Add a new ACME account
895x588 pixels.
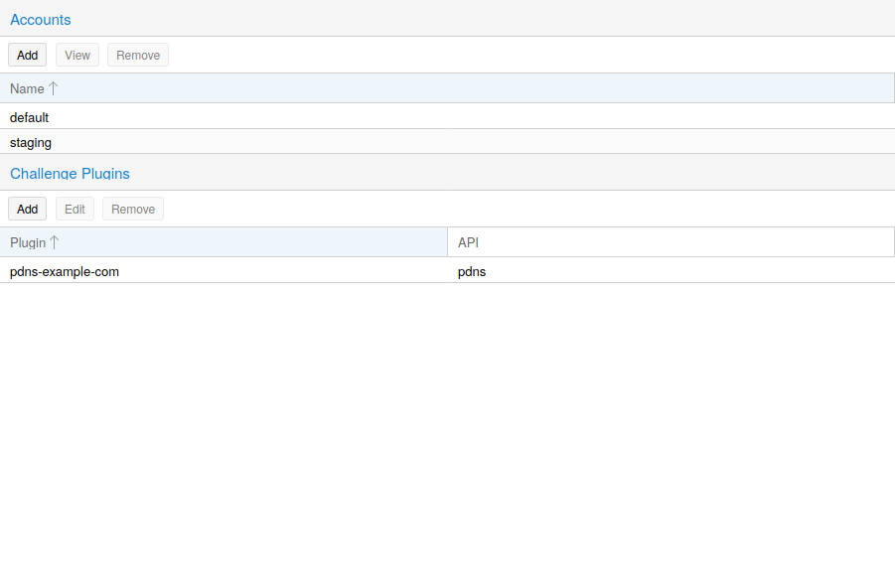(x=27, y=56)
